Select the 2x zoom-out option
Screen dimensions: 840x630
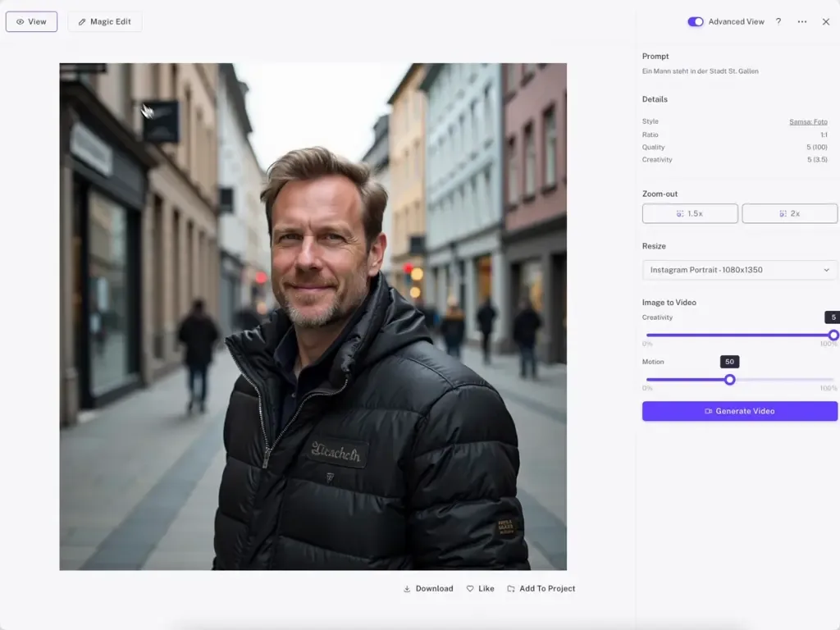pos(790,213)
